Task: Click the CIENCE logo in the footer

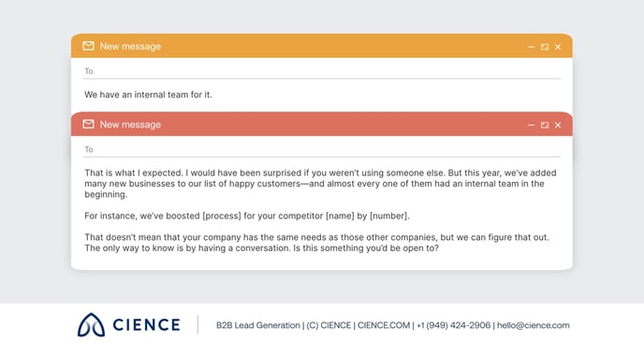Action: tap(128, 324)
